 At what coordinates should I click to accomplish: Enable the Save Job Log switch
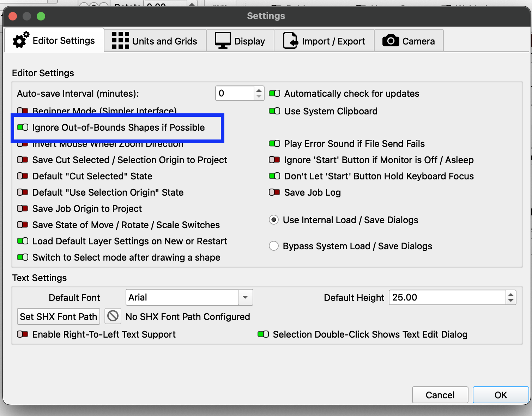click(x=274, y=192)
